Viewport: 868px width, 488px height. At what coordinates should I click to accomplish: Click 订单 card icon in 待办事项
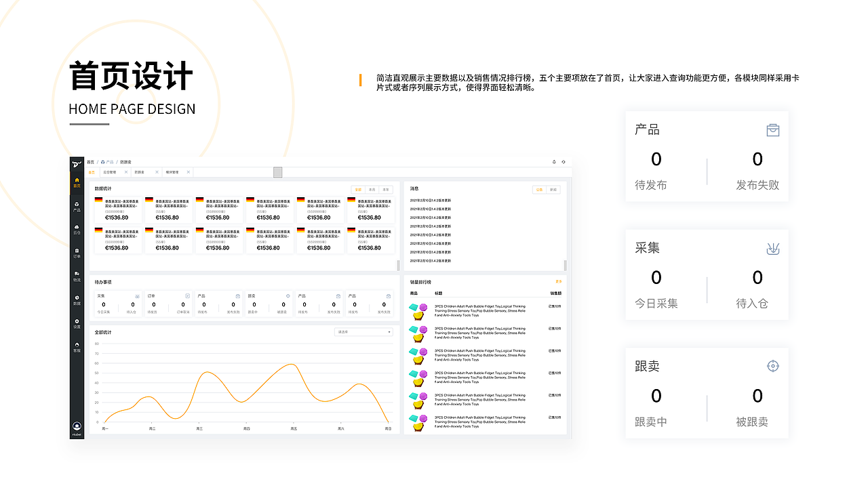click(x=187, y=296)
